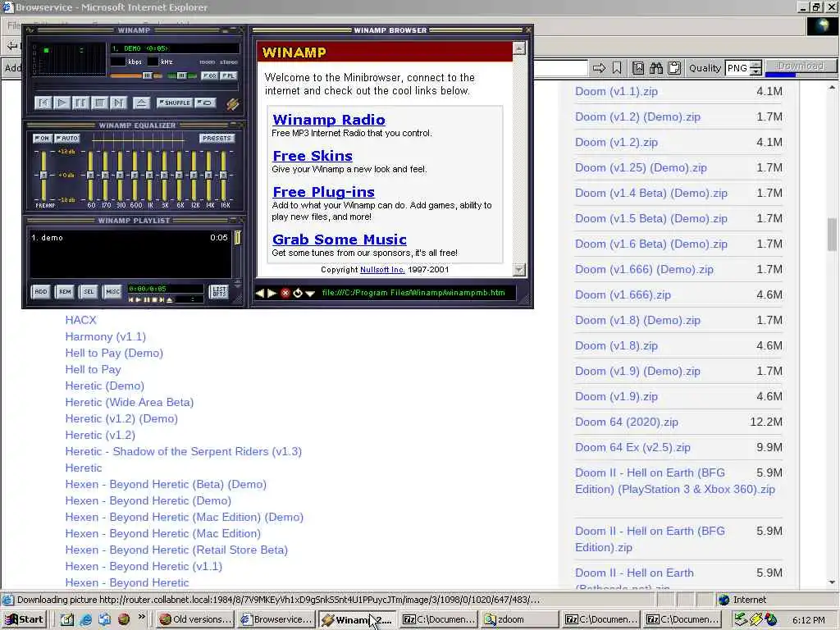
Task: Go forward in Winamp minibrowser
Action: tap(272, 293)
